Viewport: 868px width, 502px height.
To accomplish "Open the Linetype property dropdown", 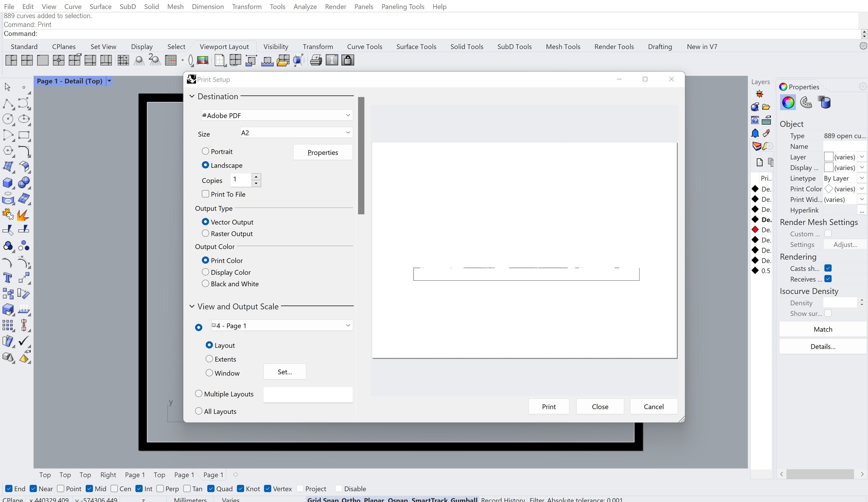I will pos(862,178).
